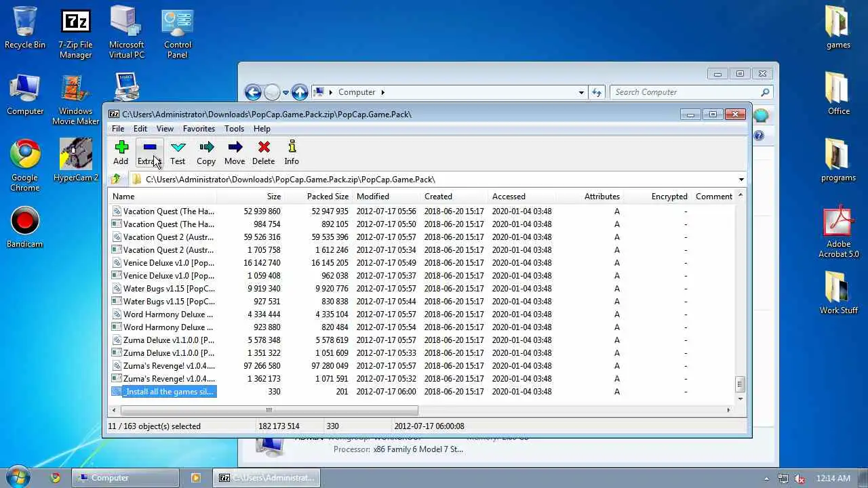Select the Control Panel desktop icon

tap(177, 34)
